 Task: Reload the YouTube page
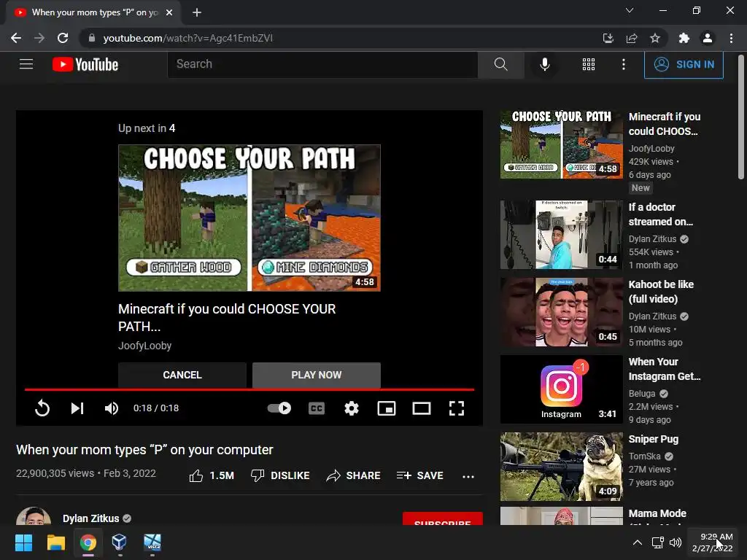coord(63,38)
